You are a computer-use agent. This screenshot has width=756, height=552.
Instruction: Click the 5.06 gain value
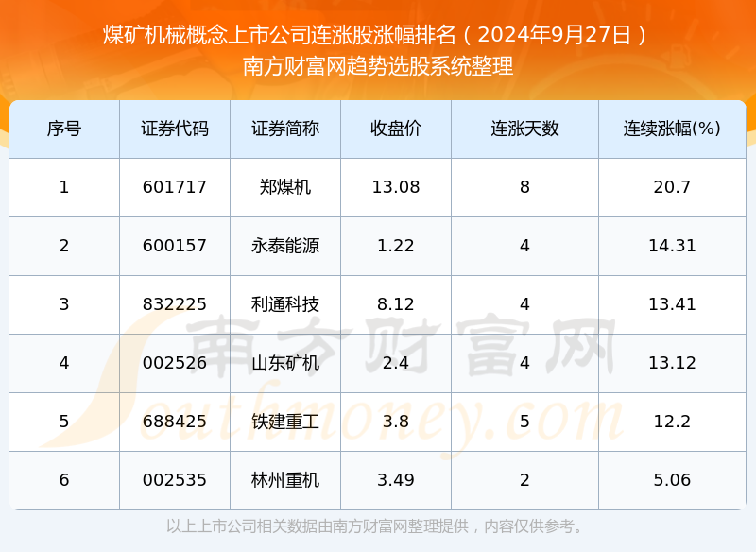pyautogui.click(x=672, y=480)
